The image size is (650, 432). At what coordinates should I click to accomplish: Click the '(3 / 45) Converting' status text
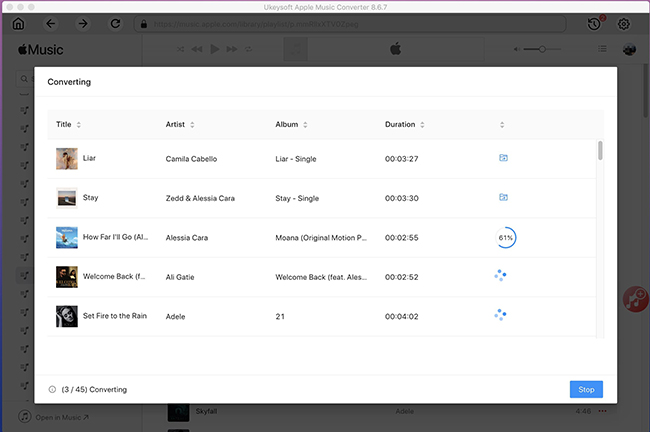94,389
